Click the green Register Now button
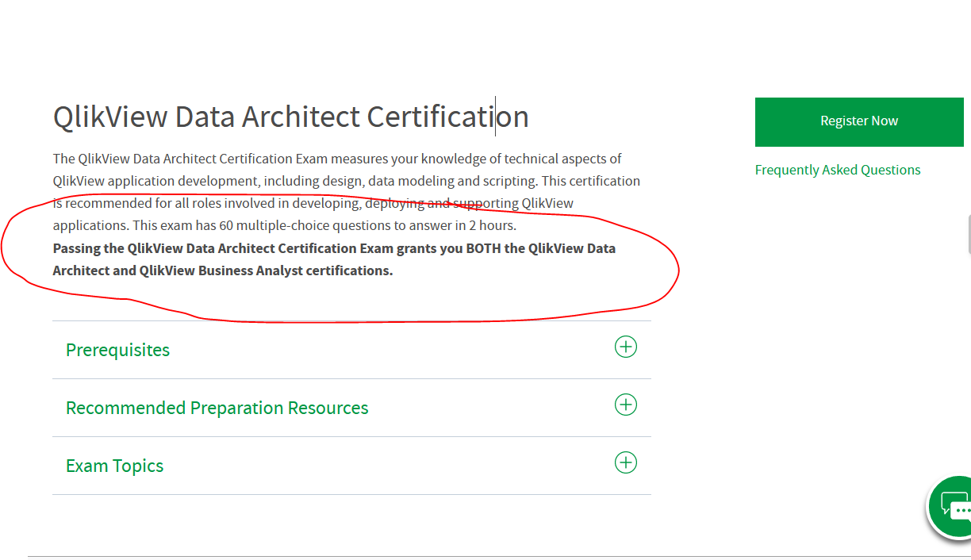Viewport: 971px width, 560px height. tap(858, 121)
